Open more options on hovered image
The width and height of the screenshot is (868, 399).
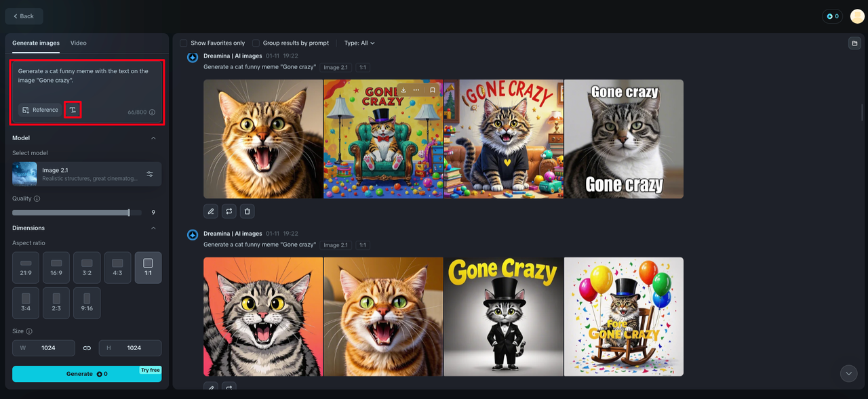[416, 90]
